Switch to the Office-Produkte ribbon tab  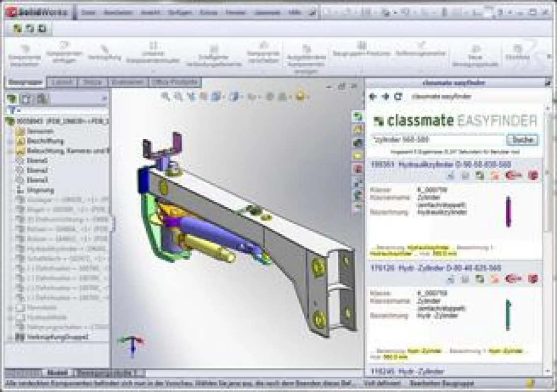click(174, 82)
